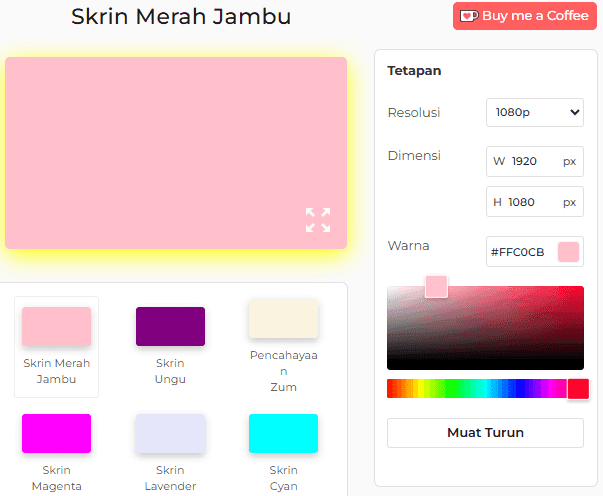This screenshot has height=496, width=603.
Task: Click the large pink screen preview
Action: pyautogui.click(x=176, y=153)
